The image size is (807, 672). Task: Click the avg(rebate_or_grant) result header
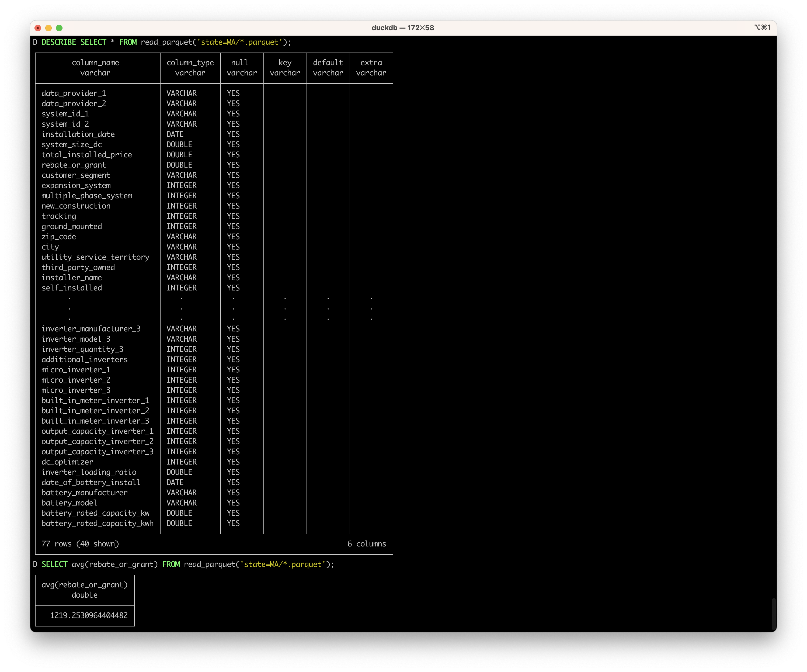[85, 589]
